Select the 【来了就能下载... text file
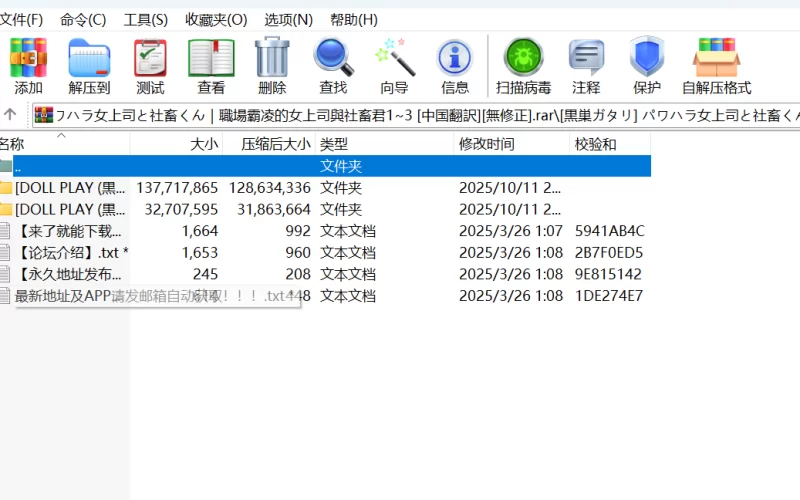 pyautogui.click(x=326, y=231)
